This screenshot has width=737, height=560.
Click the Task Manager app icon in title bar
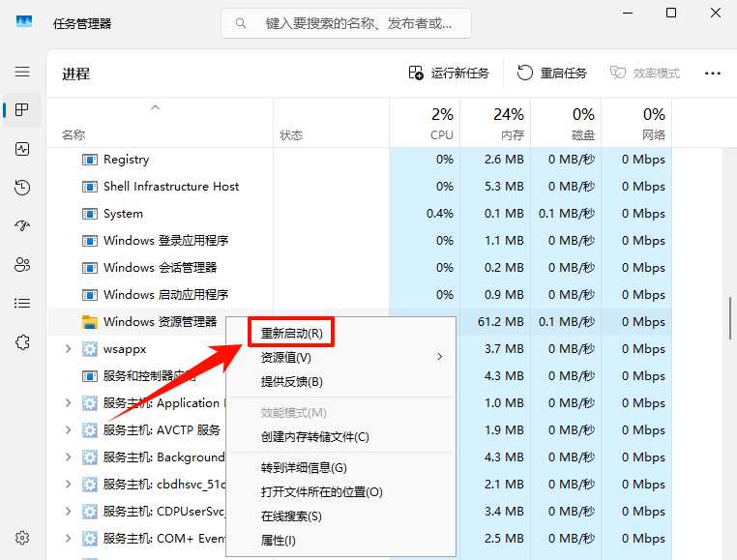[x=24, y=22]
